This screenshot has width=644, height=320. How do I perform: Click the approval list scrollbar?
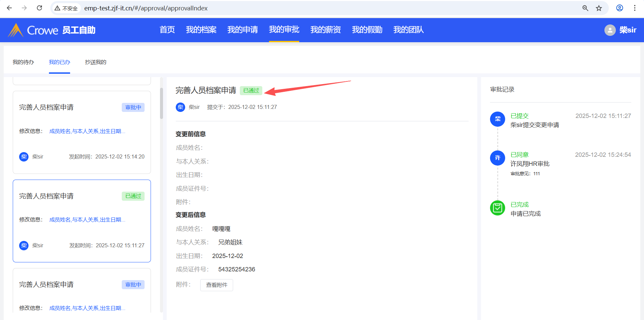point(161,104)
